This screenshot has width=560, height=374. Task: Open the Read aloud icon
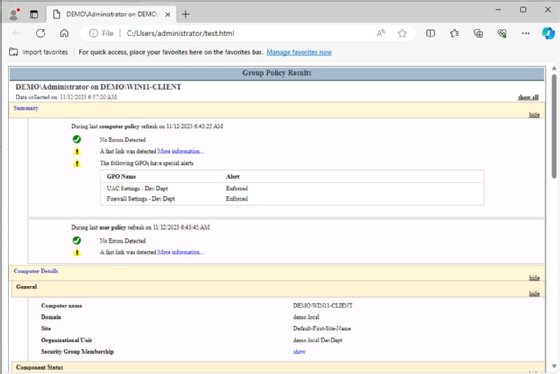point(381,33)
